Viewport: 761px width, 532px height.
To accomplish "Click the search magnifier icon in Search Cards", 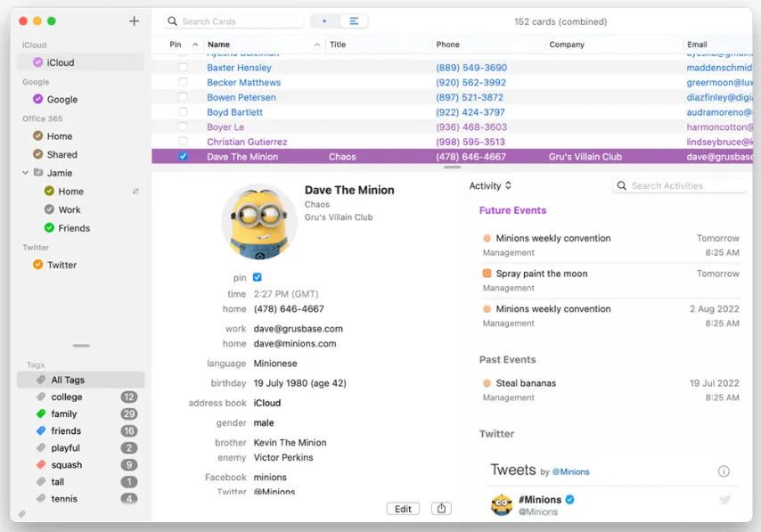I will (x=172, y=21).
